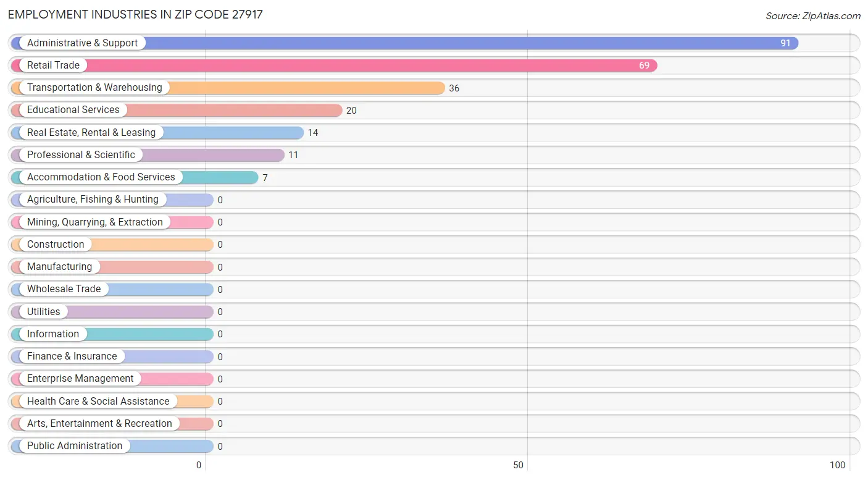
Task: Select the Information label
Action: click(53, 334)
